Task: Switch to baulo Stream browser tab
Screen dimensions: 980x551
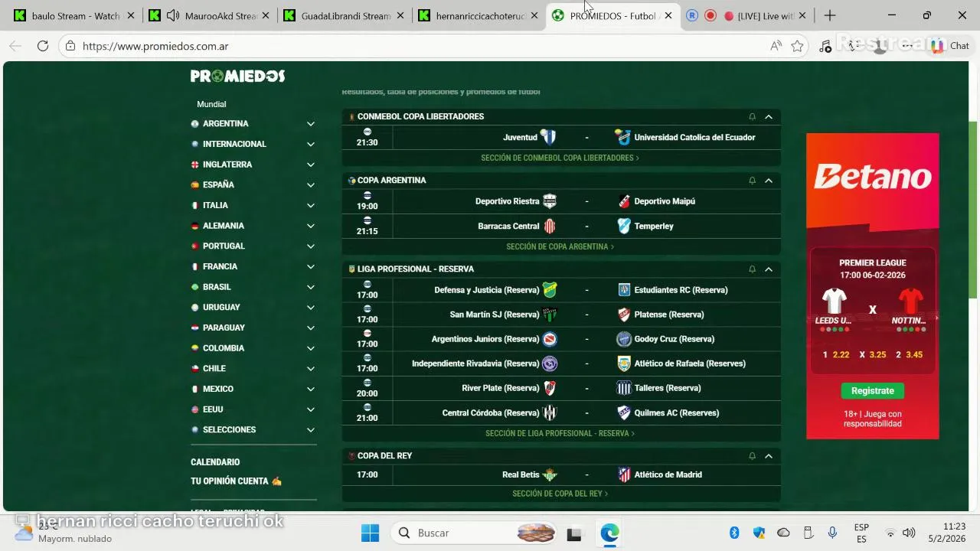Action: tap(73, 15)
